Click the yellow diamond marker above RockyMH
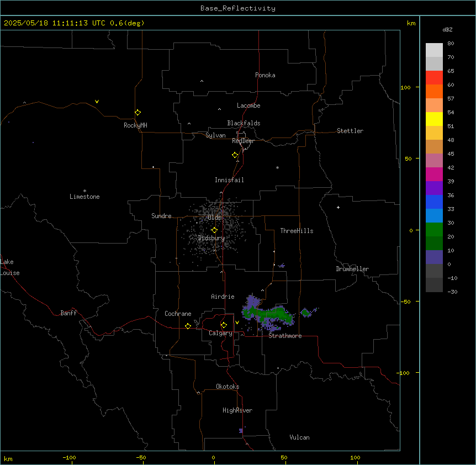The width and height of the screenshot is (476, 465). click(x=137, y=113)
